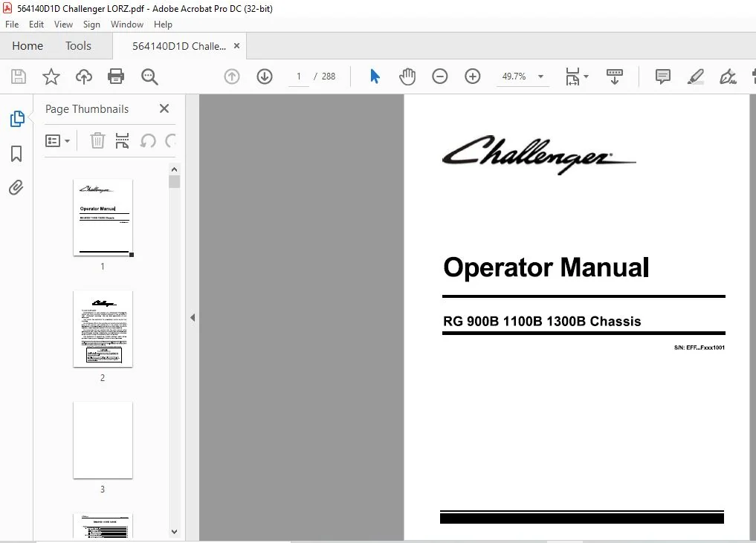
Task: Click the RG 900B 1100B 1300B Chassis text
Action: click(542, 322)
